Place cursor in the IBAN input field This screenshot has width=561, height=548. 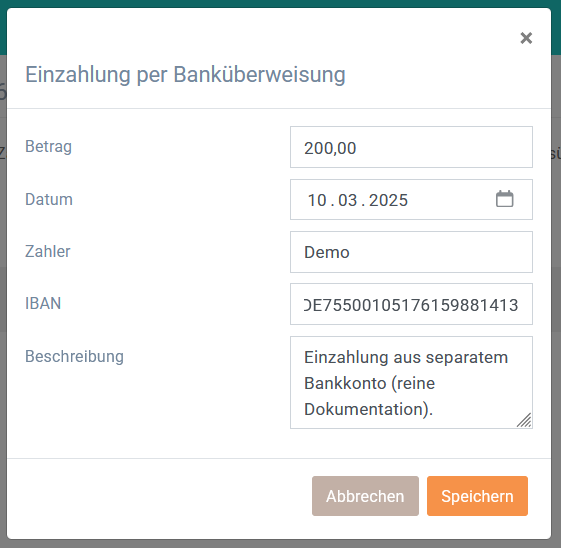pos(411,304)
